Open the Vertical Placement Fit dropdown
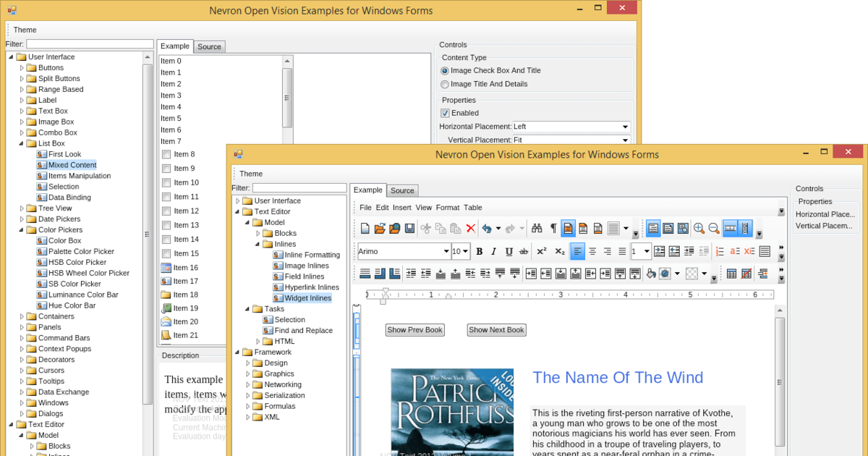The width and height of the screenshot is (868, 456). 625,140
